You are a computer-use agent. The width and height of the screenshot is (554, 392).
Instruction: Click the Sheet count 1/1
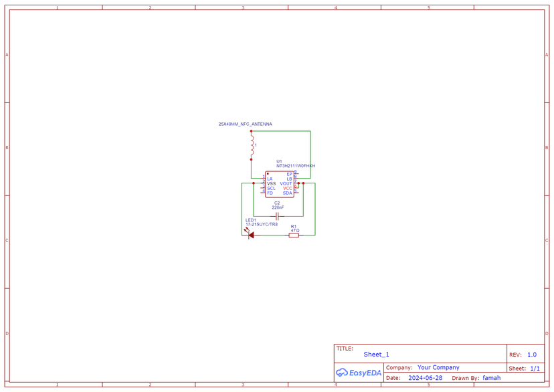(535, 369)
